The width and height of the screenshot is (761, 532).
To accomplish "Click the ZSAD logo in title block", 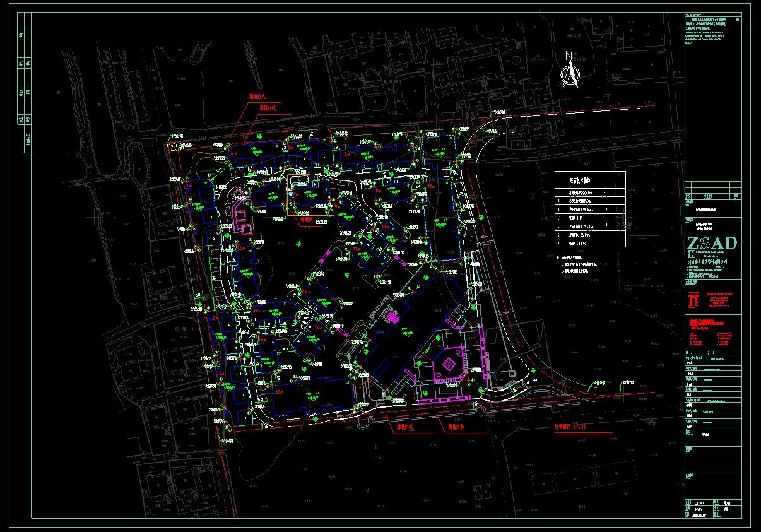I will click(711, 244).
